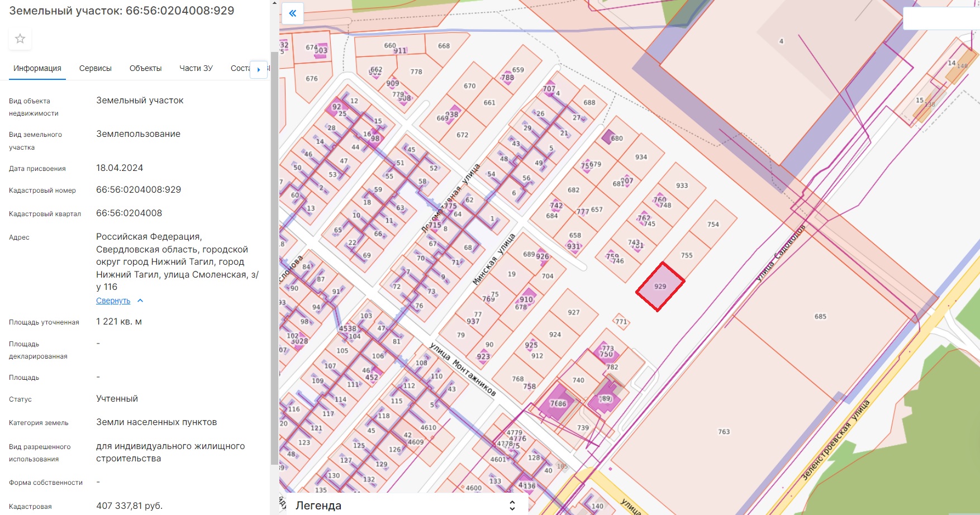The image size is (980, 515).
Task: Switch to the Сервисы tab
Action: 96,68
